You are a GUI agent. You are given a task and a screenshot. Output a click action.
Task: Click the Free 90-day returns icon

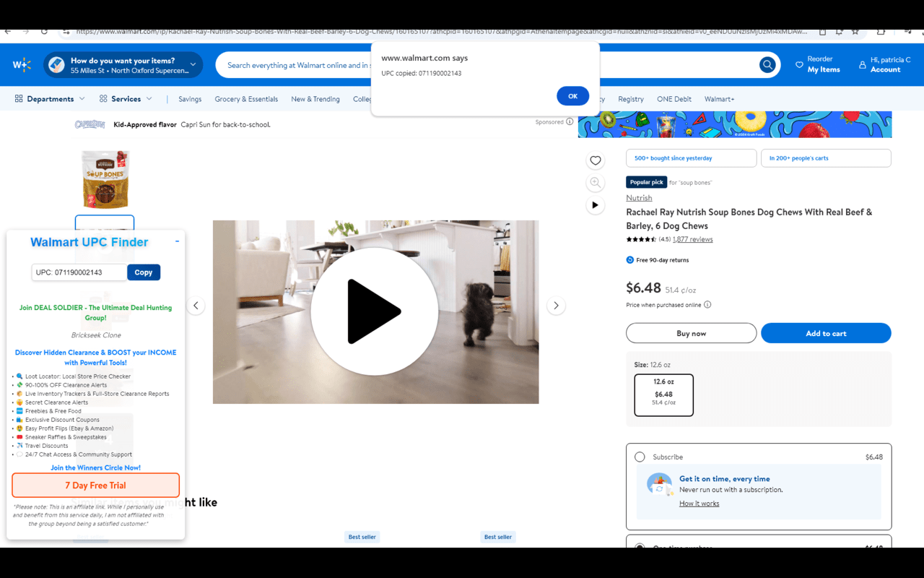click(630, 260)
